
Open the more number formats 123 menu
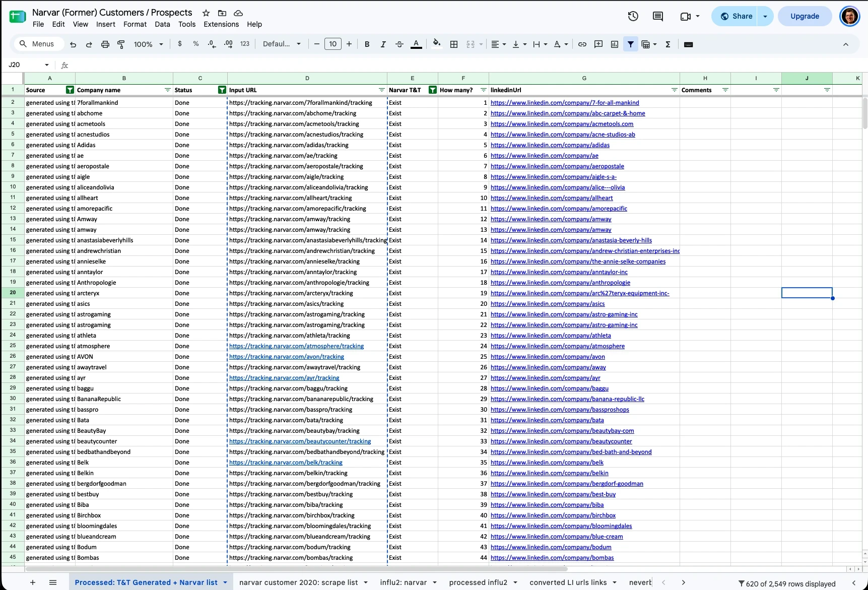245,44
